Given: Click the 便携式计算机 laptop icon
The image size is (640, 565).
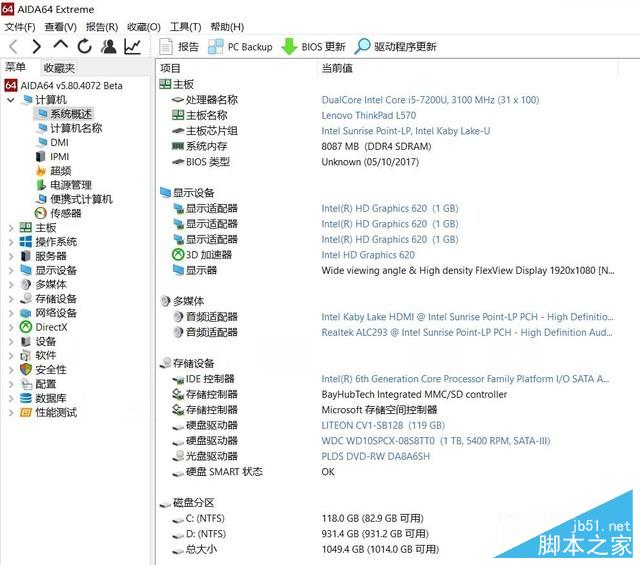Looking at the screenshot, I should (x=41, y=199).
